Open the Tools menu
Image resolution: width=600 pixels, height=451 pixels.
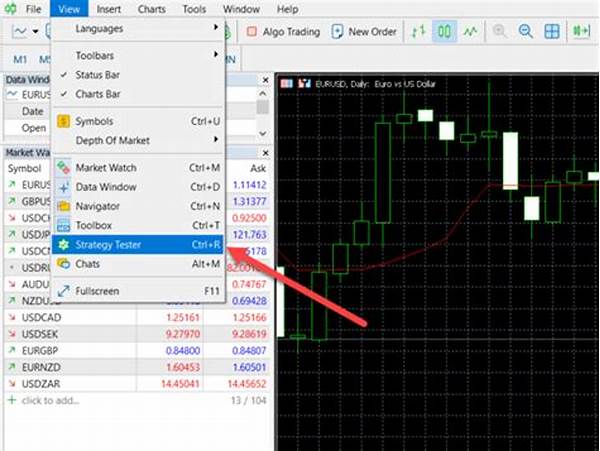[x=194, y=9]
